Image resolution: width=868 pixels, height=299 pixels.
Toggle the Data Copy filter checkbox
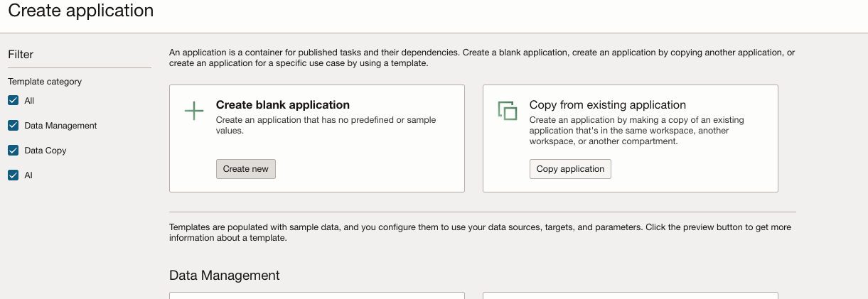coord(13,151)
